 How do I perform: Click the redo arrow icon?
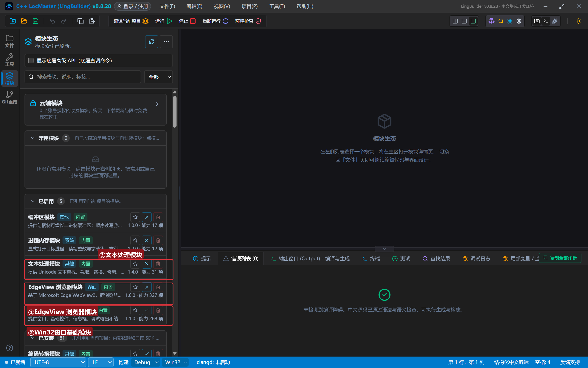click(x=64, y=21)
